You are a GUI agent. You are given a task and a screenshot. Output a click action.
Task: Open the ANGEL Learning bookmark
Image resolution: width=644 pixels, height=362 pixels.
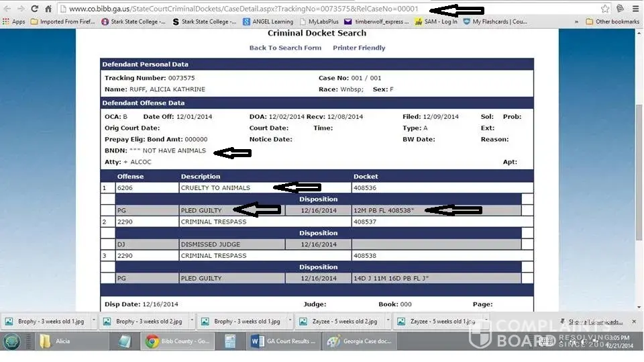tap(268, 21)
